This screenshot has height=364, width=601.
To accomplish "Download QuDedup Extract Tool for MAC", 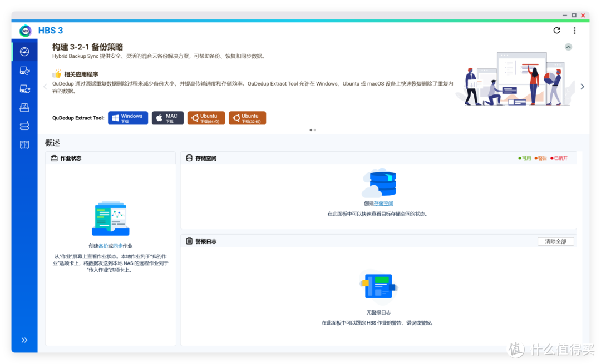I will [x=168, y=118].
